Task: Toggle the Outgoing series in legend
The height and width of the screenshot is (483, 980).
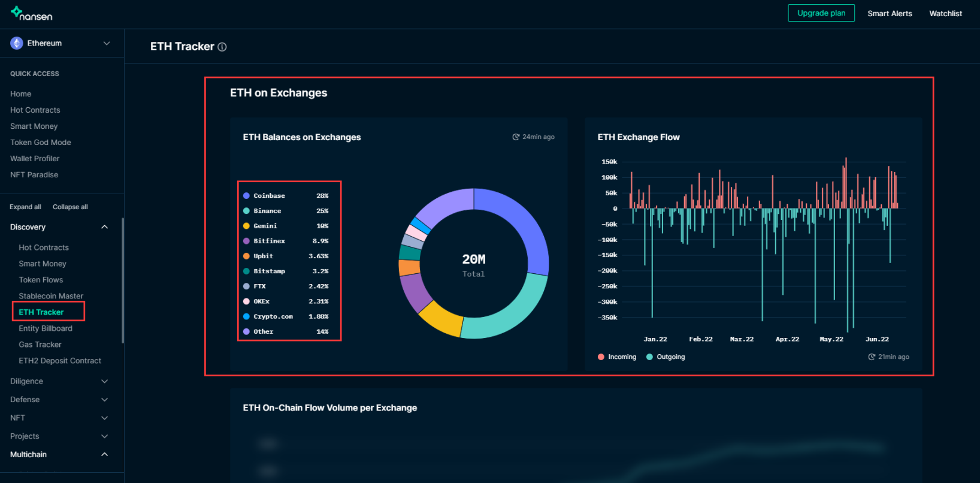Action: point(666,357)
